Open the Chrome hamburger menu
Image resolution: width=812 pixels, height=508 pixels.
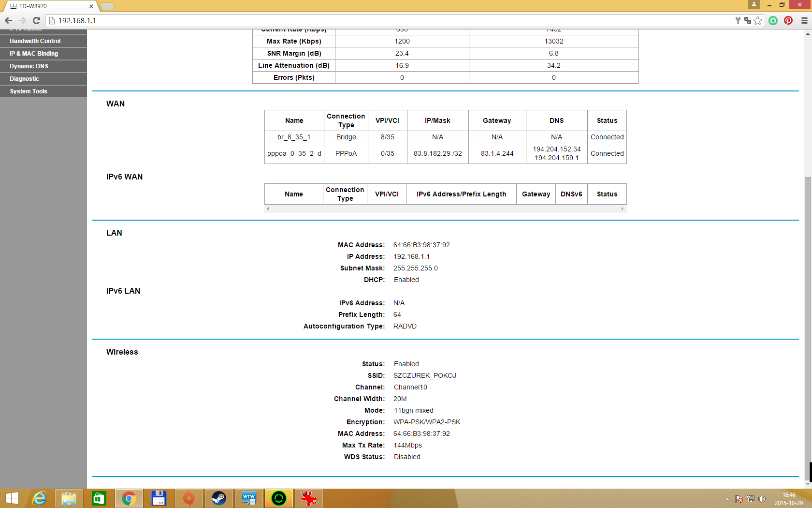804,20
